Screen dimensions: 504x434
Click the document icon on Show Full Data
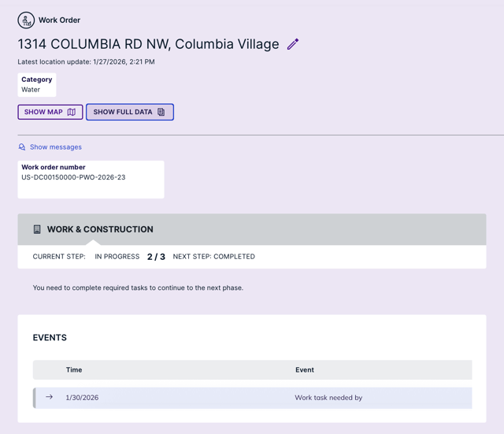(x=161, y=112)
